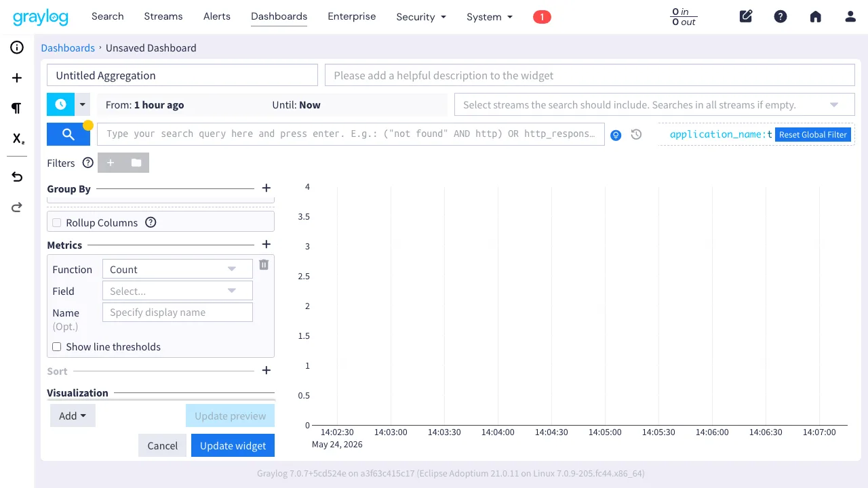This screenshot has width=868, height=488.
Task: Go to the home page icon
Action: [x=816, y=17]
